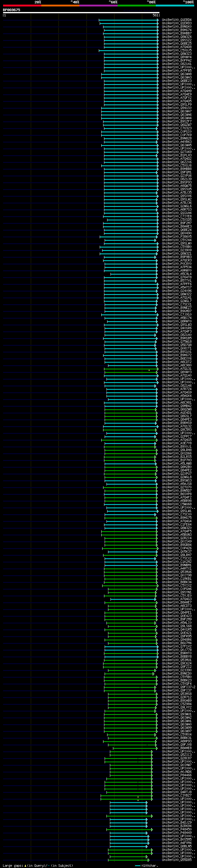Screen dimensions: 197x868
Task: Click the purple ~60% identity legend segment
Action: click(98, 6)
